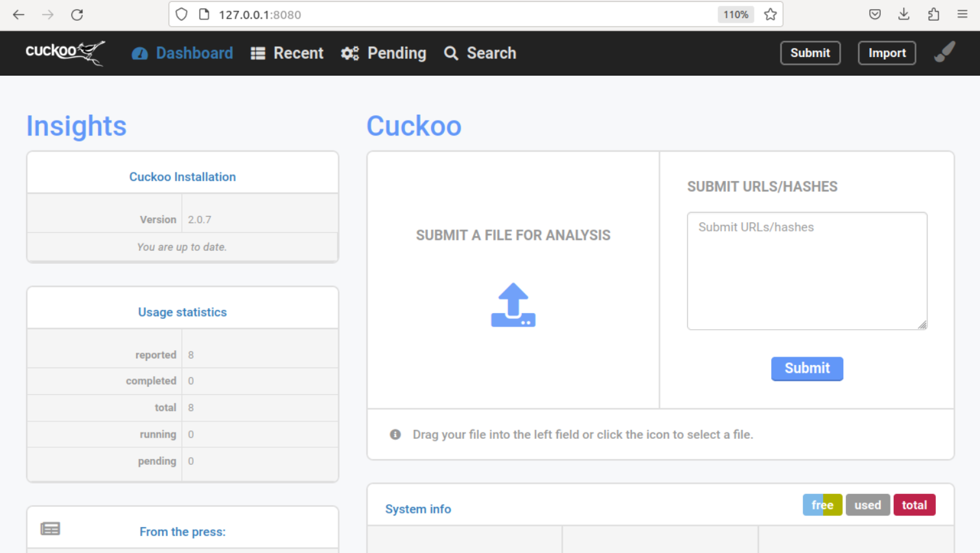Click the file upload arrow icon
This screenshot has width=980, height=553.
pyautogui.click(x=513, y=304)
